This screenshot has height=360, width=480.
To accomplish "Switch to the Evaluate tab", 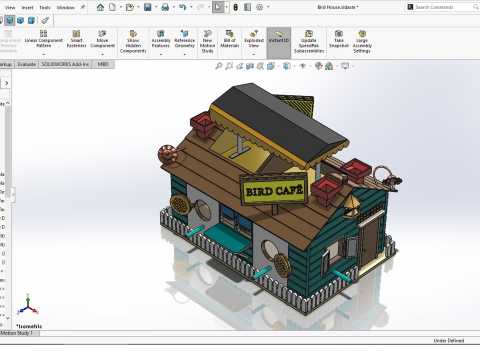I will click(x=27, y=64).
